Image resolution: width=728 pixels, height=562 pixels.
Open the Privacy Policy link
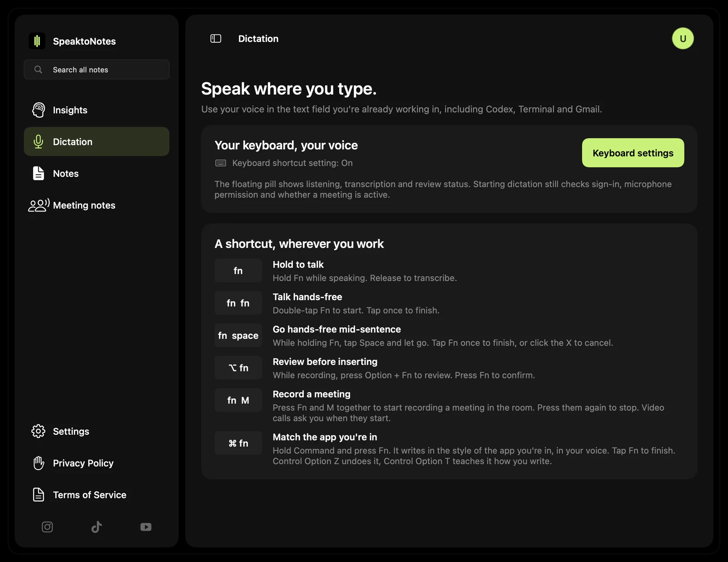(96, 463)
